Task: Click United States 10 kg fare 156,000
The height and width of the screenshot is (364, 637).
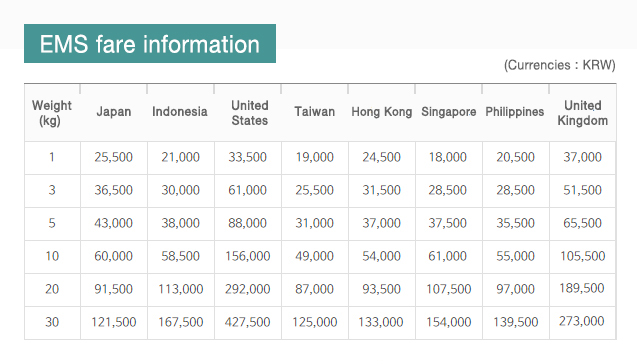Action: (x=247, y=256)
